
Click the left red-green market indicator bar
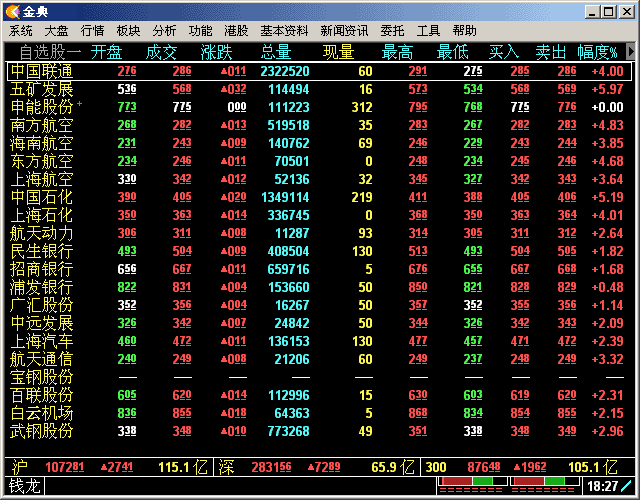coord(472,481)
